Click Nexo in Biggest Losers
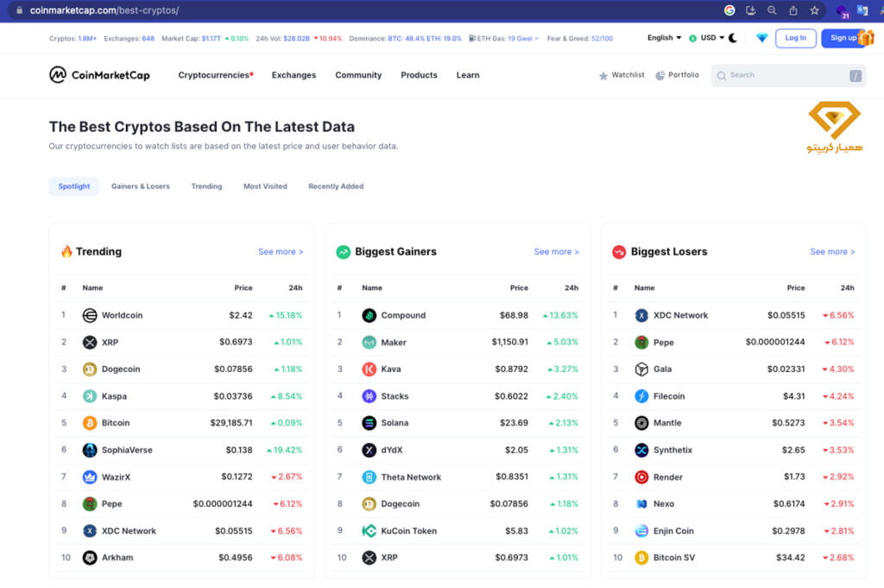The width and height of the screenshot is (884, 588). click(x=664, y=503)
